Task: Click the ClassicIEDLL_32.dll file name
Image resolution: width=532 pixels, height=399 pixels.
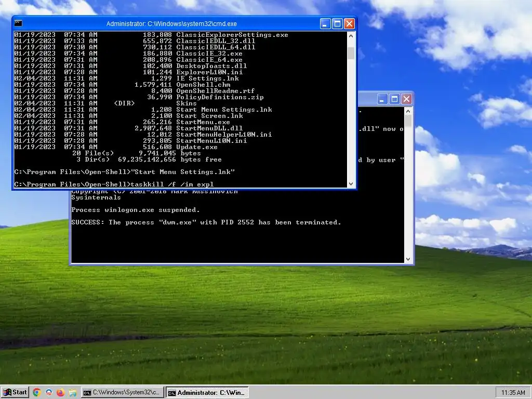Action: click(216, 41)
